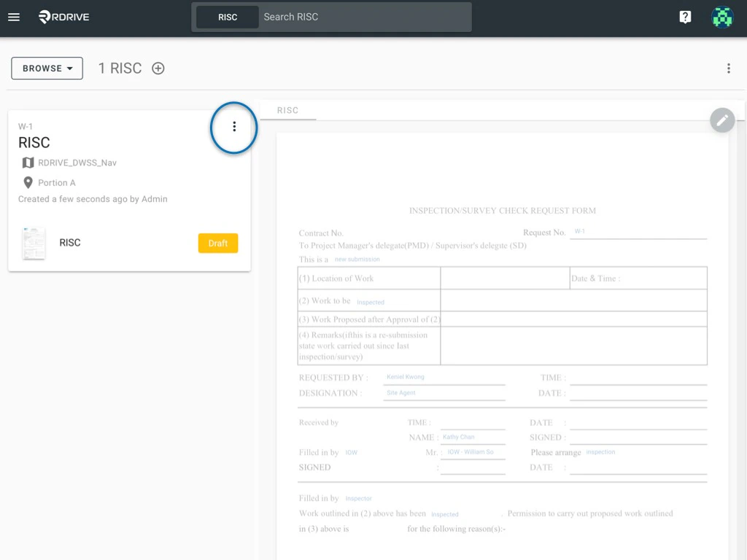Click the project icon next to RDRIVE_DWSS_Nav
This screenshot has height=560, width=747.
point(27,163)
